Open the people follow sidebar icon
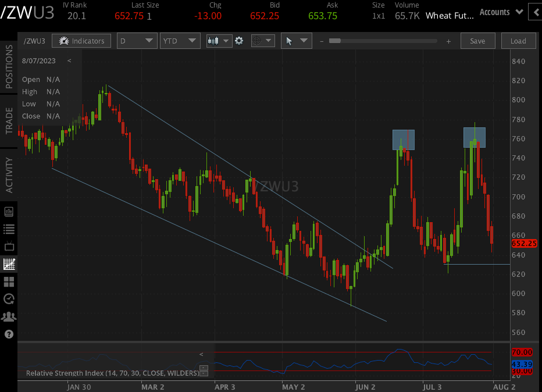This screenshot has height=392, width=542. 9,316
